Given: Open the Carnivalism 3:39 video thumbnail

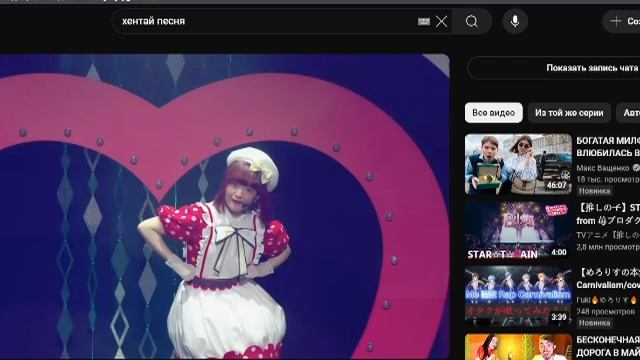Looking at the screenshot, I should [x=518, y=297].
